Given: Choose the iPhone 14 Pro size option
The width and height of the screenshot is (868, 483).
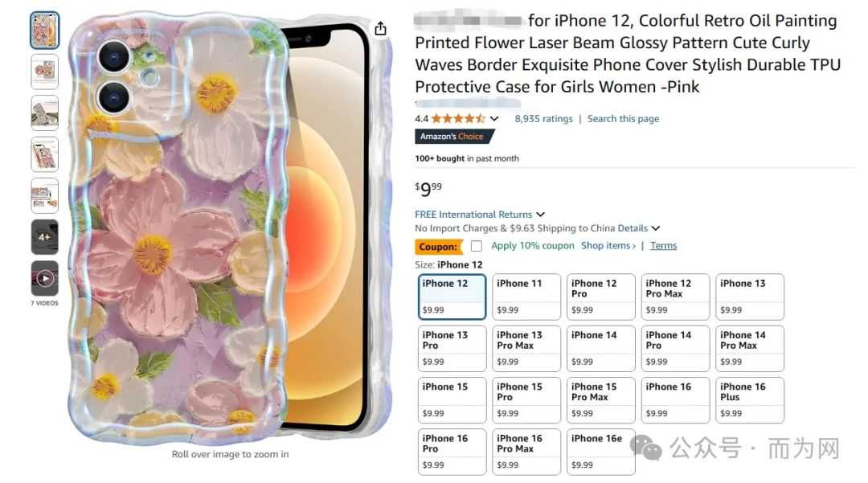Looking at the screenshot, I should point(675,348).
